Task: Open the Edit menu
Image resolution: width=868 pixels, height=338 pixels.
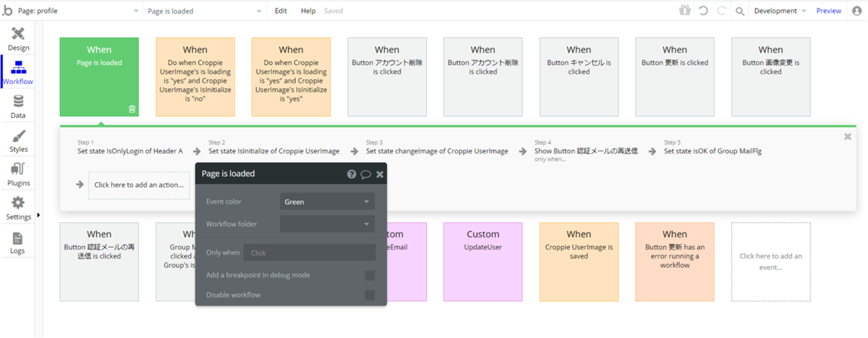Action: (x=281, y=11)
